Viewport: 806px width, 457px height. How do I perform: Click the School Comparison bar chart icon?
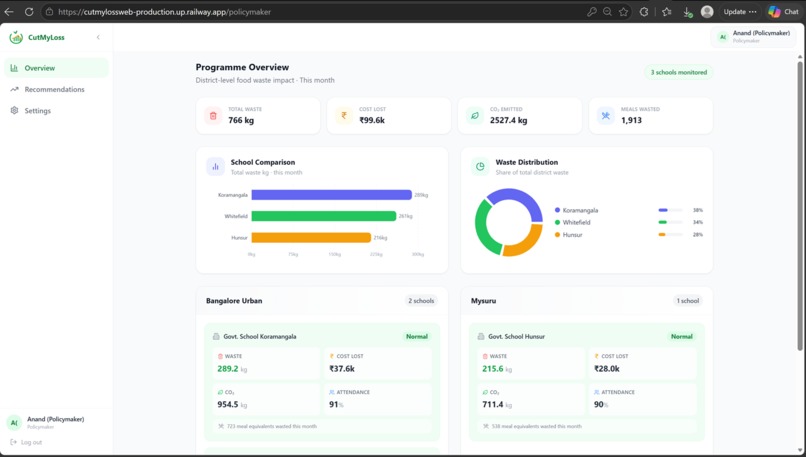215,167
